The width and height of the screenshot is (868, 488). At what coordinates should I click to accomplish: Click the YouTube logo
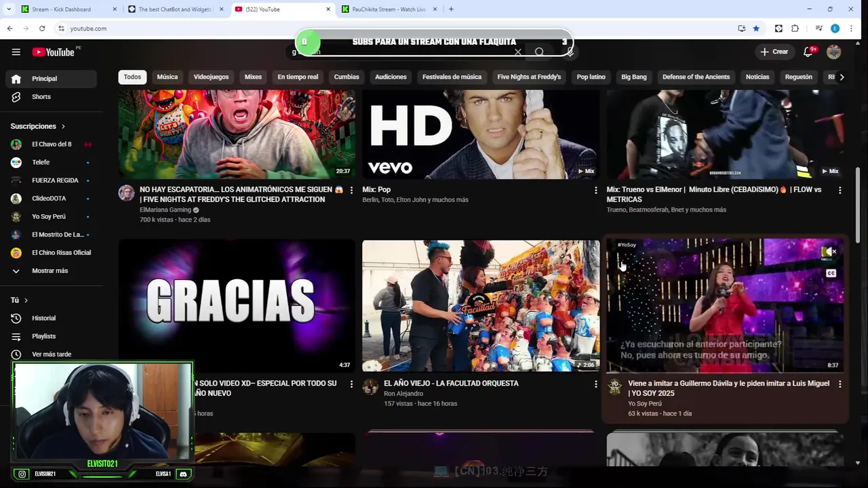54,52
